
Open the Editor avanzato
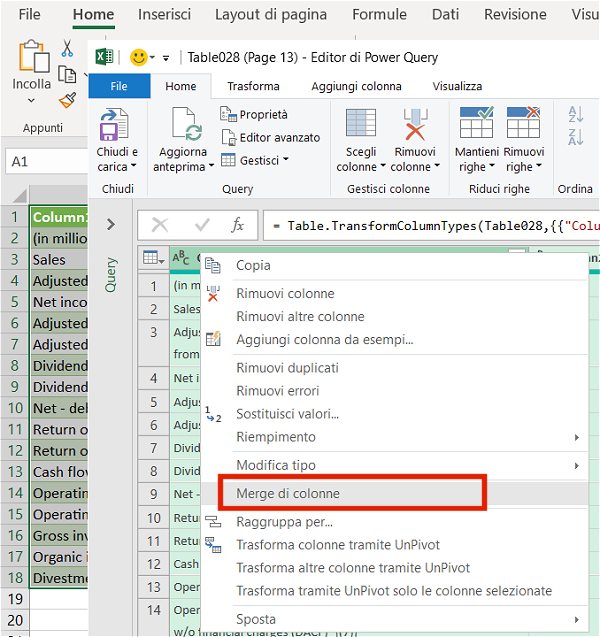click(x=271, y=138)
